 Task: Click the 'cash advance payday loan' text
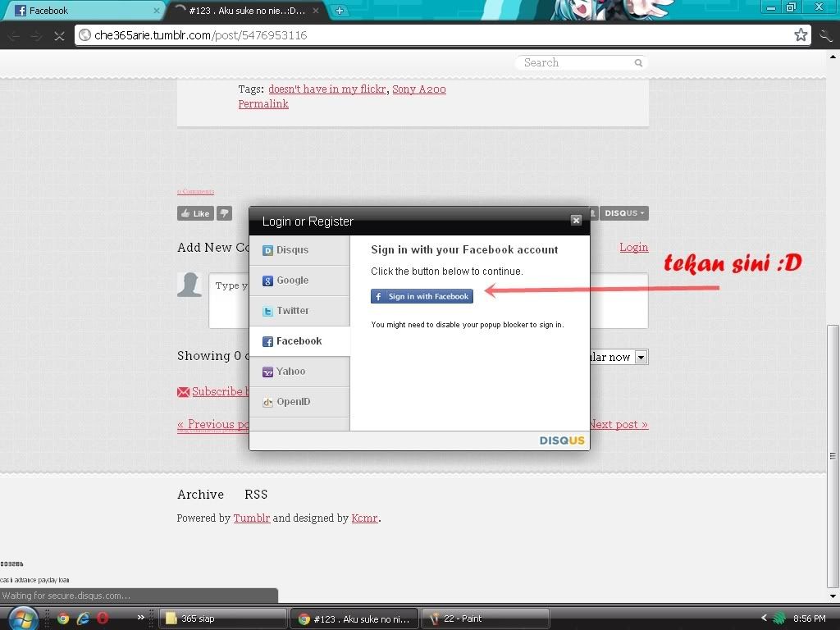pos(34,580)
